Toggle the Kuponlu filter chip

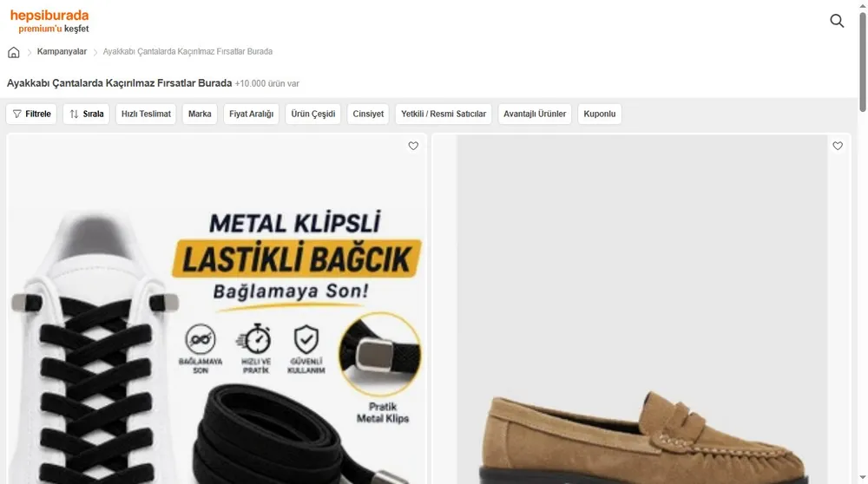point(600,114)
